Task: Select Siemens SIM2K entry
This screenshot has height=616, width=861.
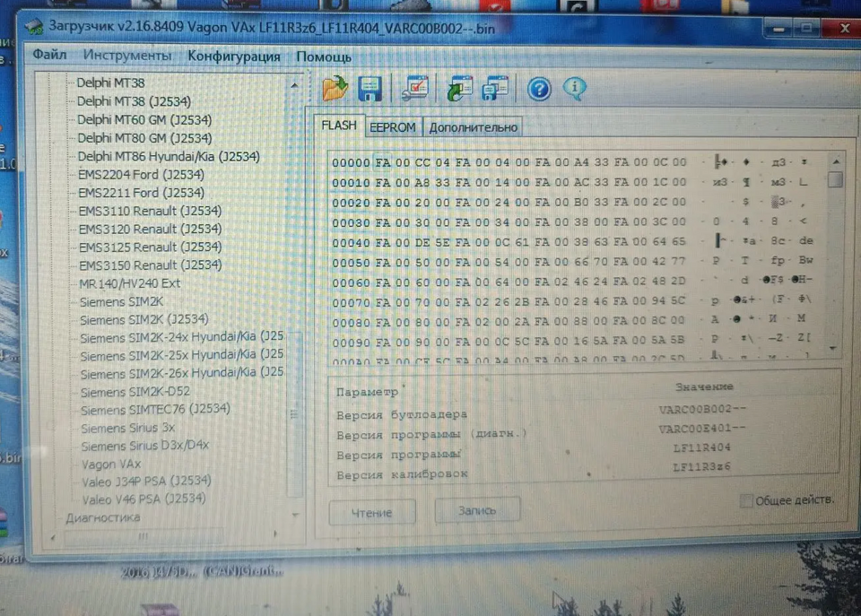Action: point(121,301)
